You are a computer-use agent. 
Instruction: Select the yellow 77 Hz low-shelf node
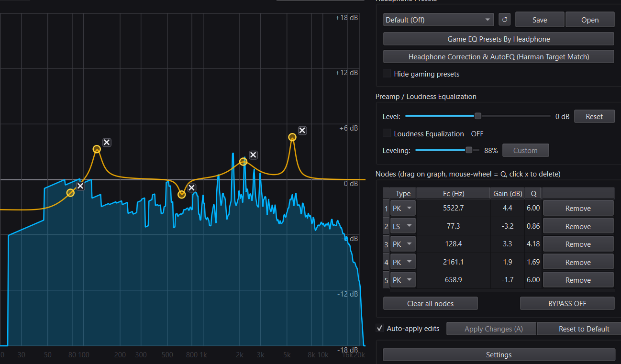[70, 193]
